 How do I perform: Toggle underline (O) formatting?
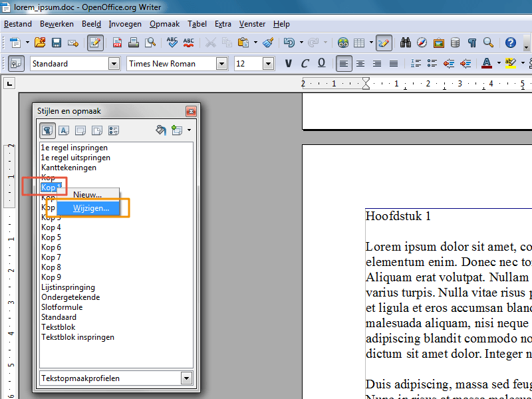click(321, 63)
